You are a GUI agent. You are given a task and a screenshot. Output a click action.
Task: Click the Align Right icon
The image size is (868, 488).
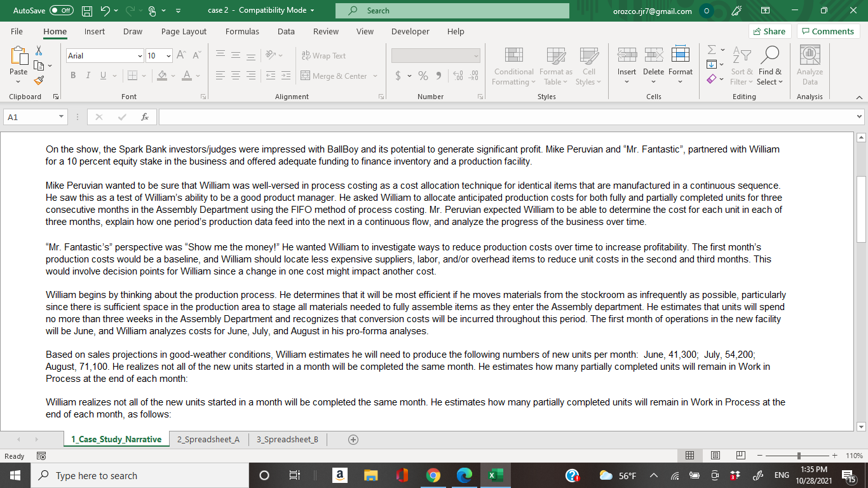point(251,76)
